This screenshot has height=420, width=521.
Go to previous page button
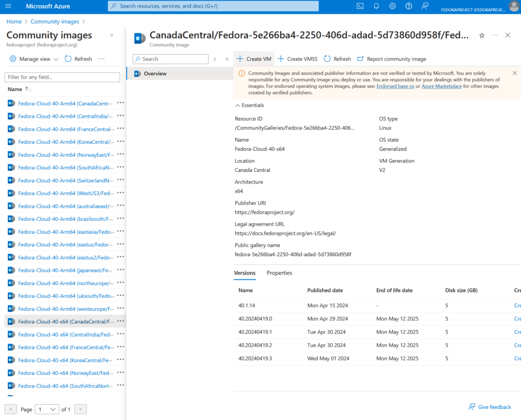point(11,409)
